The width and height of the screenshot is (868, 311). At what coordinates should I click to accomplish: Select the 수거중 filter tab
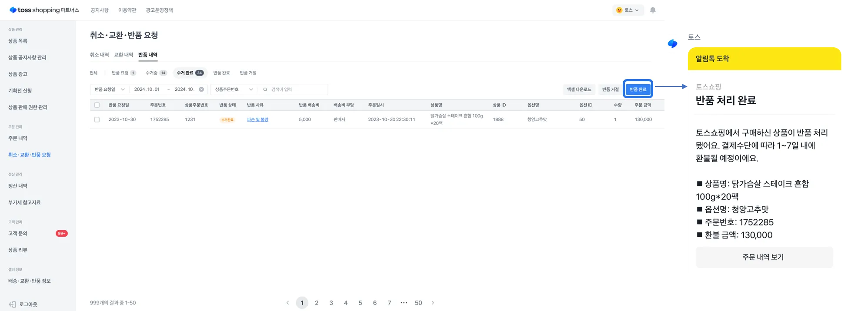[156, 73]
